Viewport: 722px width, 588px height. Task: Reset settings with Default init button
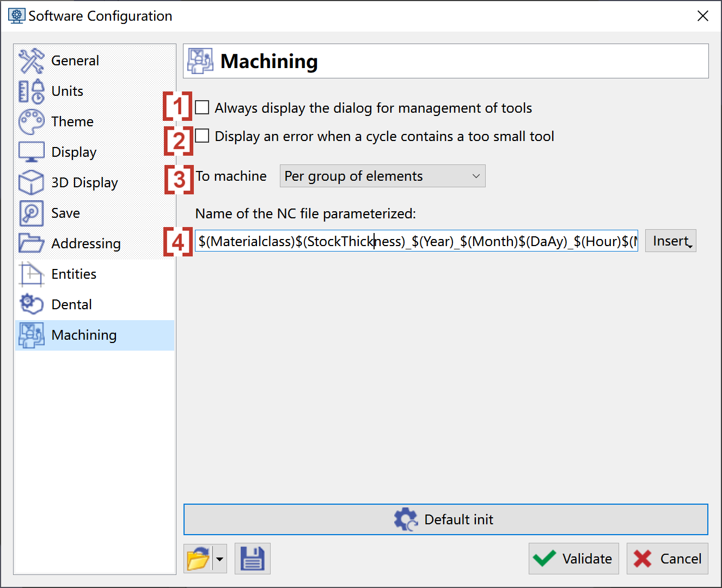click(445, 519)
